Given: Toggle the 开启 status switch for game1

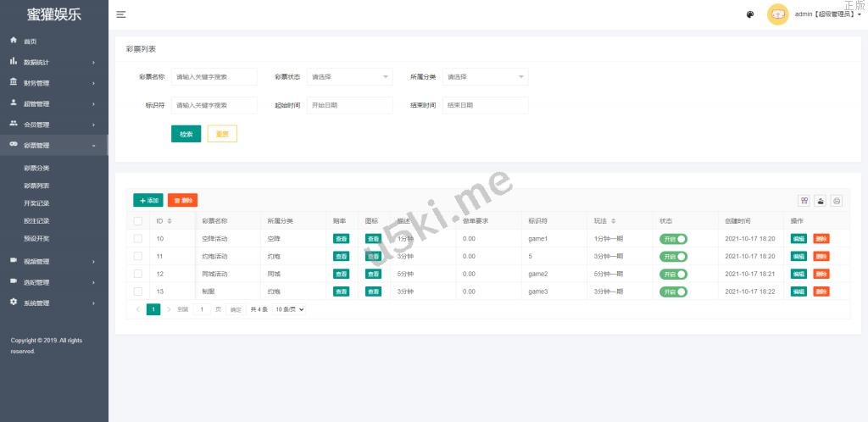Looking at the screenshot, I should coord(674,239).
